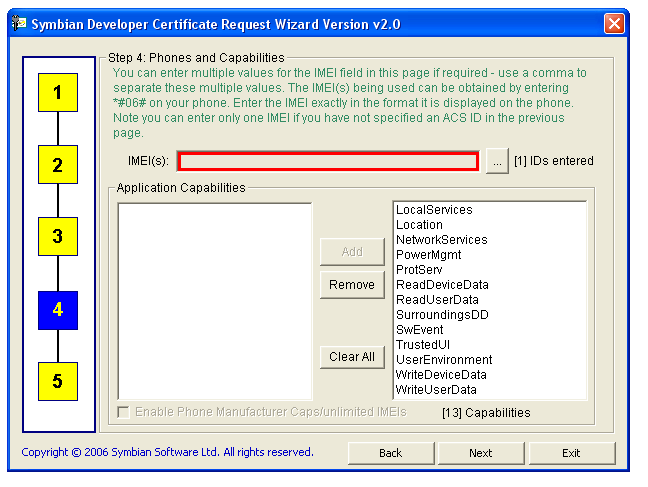Select TrustedUI capability

(x=423, y=344)
